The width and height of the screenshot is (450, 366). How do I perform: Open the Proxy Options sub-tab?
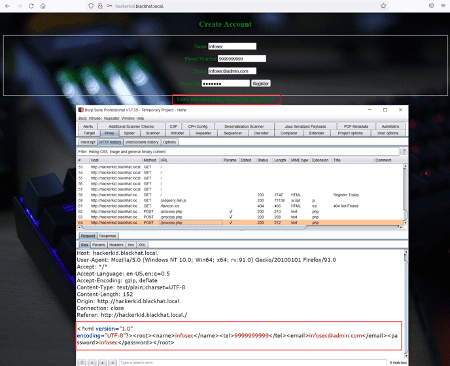tap(169, 142)
